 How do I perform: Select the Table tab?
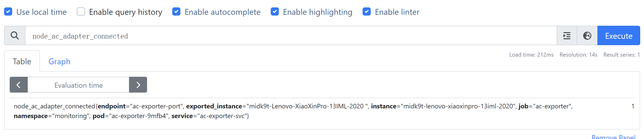[x=22, y=61]
